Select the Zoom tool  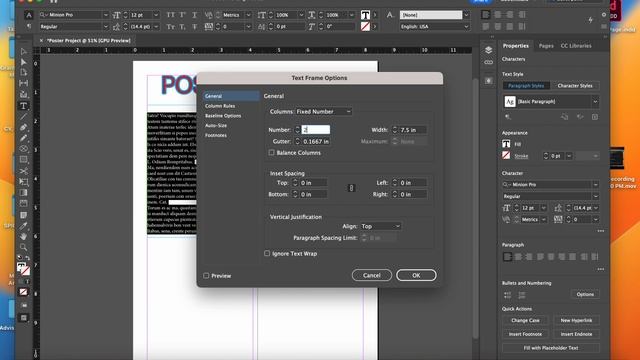pos(23,247)
